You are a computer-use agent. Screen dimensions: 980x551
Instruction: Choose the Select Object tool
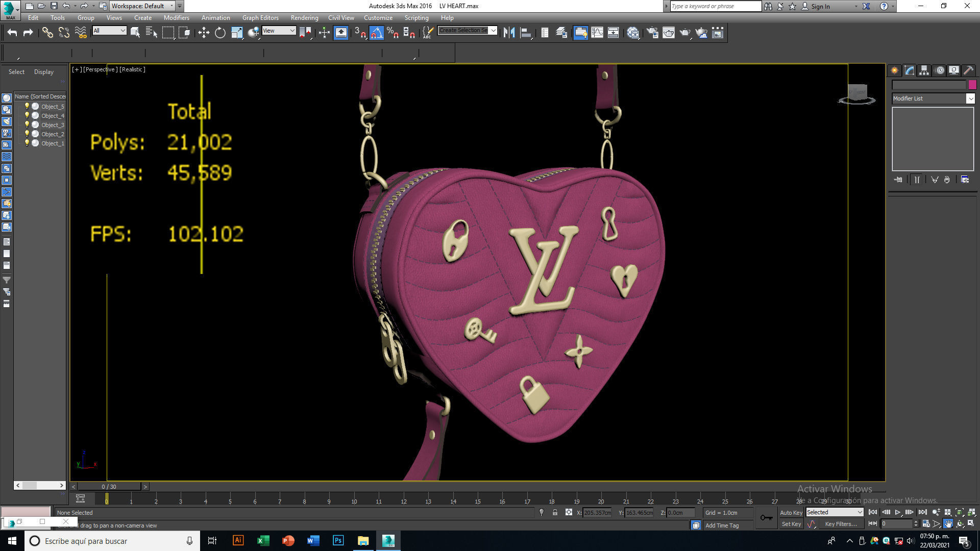(135, 33)
